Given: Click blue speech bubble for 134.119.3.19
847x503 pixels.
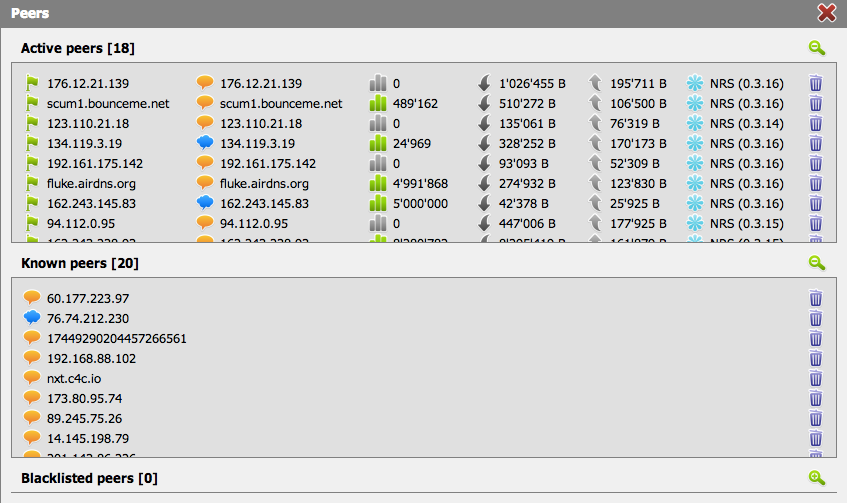Looking at the screenshot, I should [205, 143].
